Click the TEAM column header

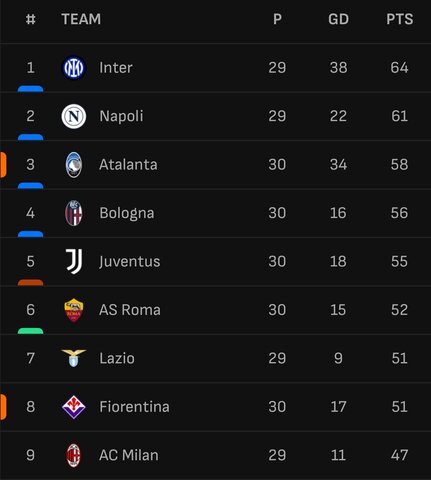[x=81, y=19]
